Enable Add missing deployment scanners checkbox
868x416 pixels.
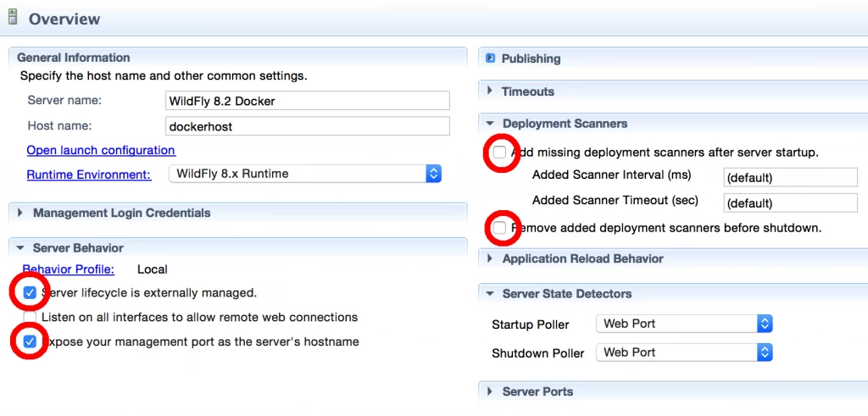tap(499, 152)
